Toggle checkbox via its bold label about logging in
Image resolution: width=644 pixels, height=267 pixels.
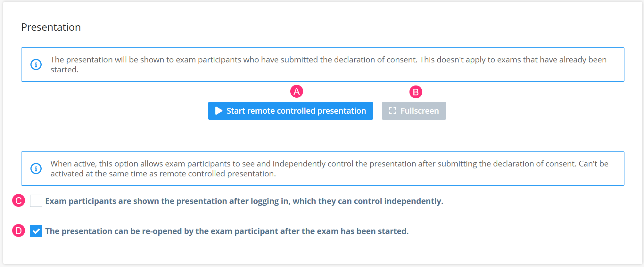coord(245,201)
